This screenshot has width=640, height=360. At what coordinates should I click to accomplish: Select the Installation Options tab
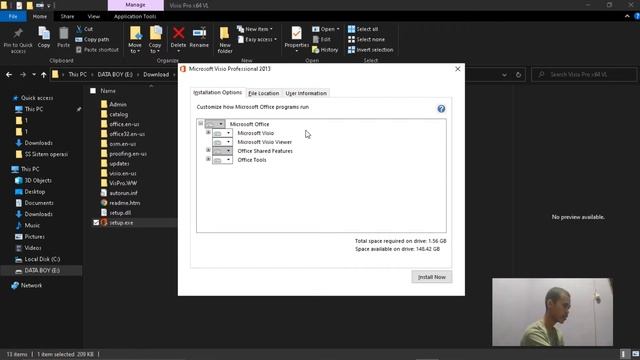coord(218,93)
